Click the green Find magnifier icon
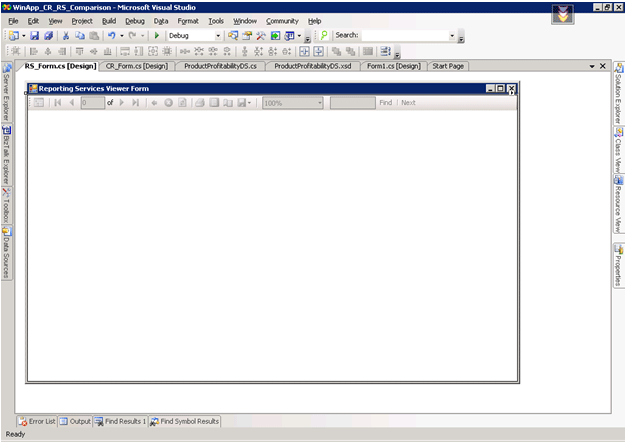The height and width of the screenshot is (443, 627). 324,36
